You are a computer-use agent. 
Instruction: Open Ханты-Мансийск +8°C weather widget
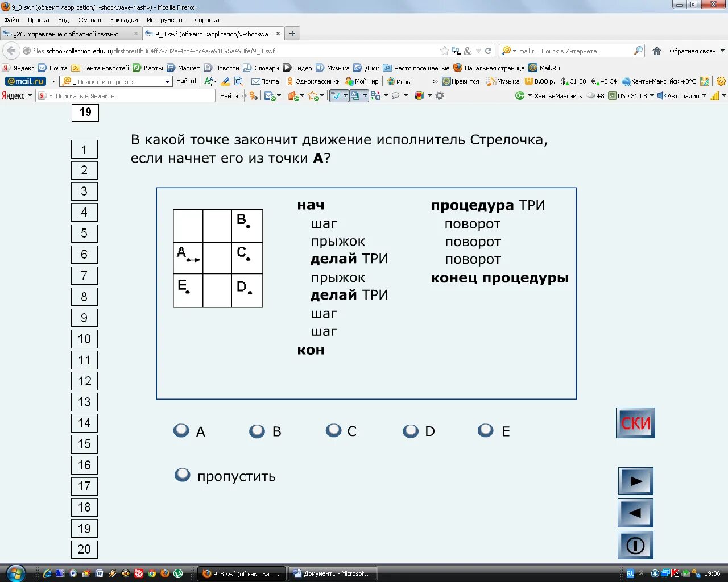pyautogui.click(x=659, y=81)
